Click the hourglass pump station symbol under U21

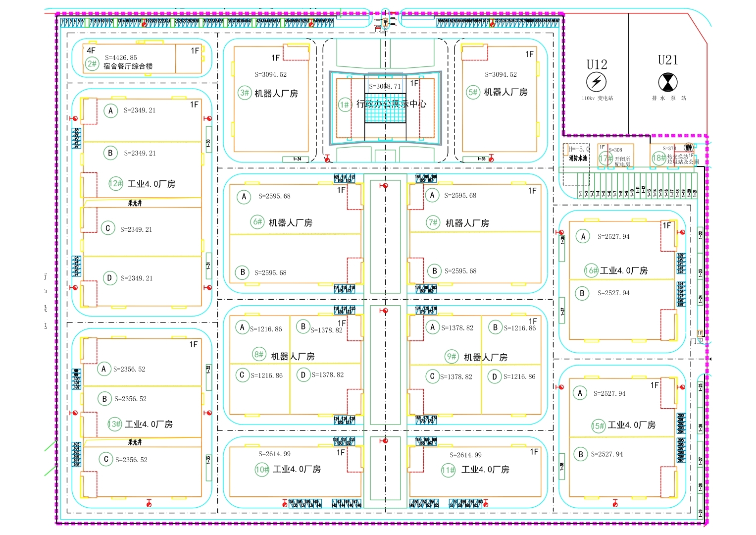667,82
